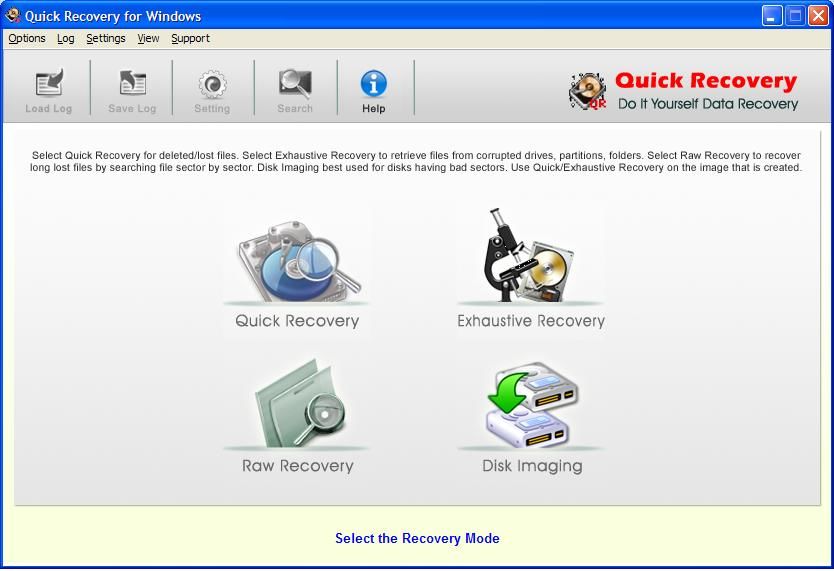
Task: Expand the View menu
Action: click(x=148, y=38)
